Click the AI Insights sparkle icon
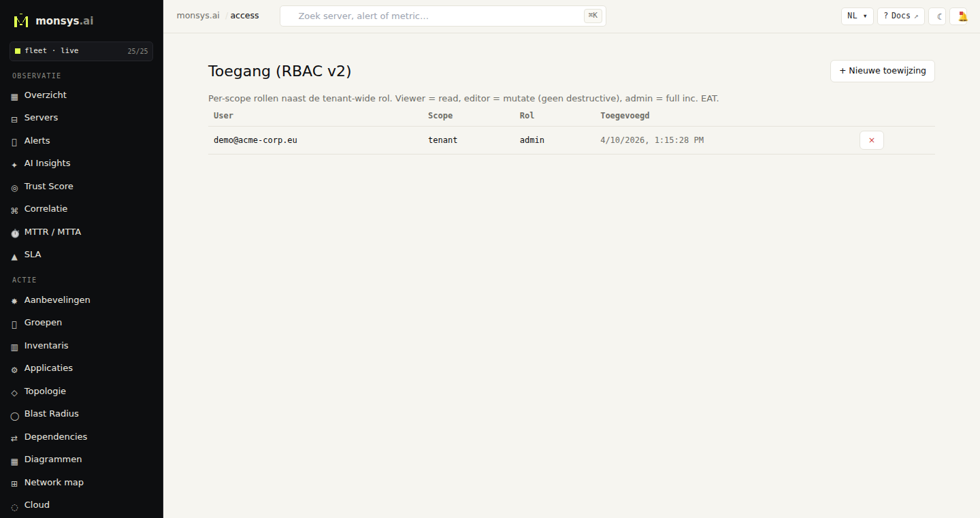 click(14, 164)
